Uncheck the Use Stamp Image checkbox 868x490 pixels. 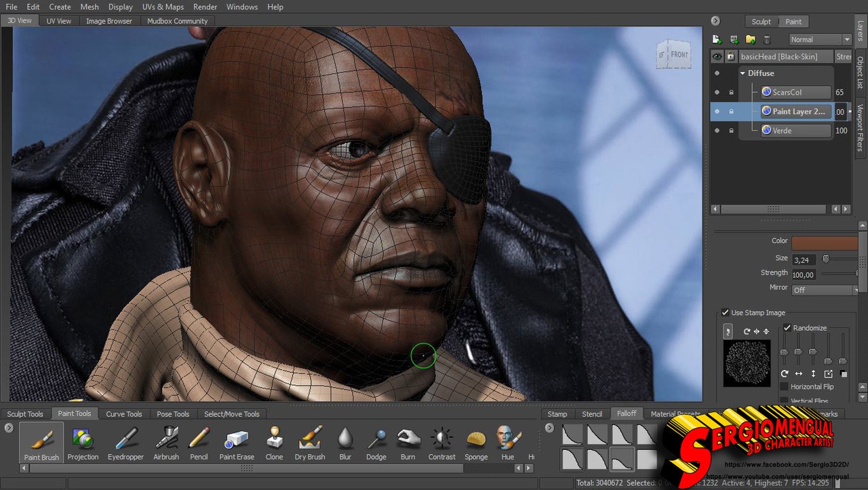[x=726, y=312]
